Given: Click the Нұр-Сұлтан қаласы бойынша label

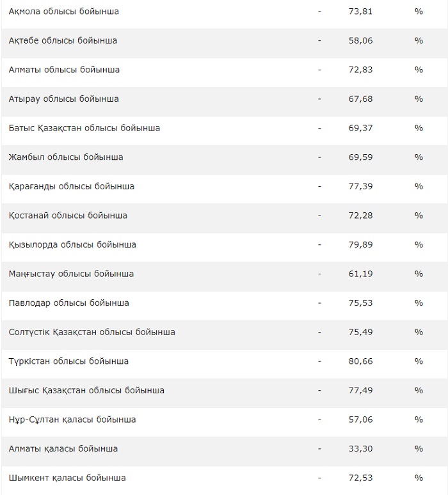Looking at the screenshot, I should tap(72, 420).
